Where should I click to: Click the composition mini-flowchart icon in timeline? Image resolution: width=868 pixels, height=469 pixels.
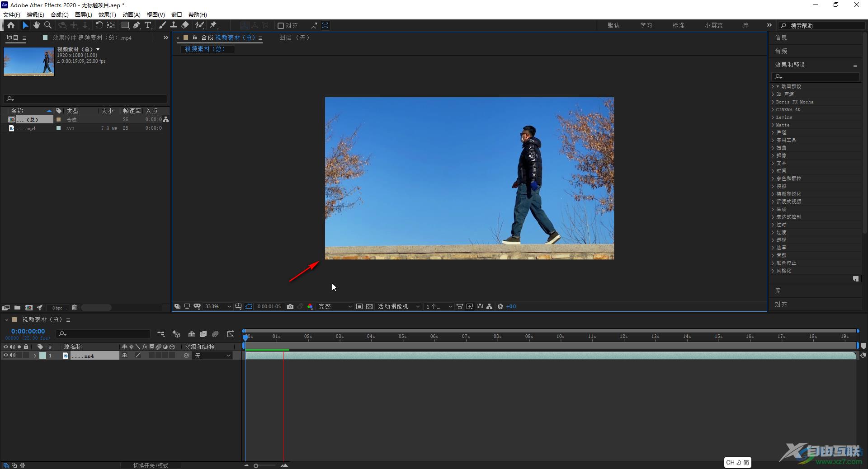(x=161, y=334)
